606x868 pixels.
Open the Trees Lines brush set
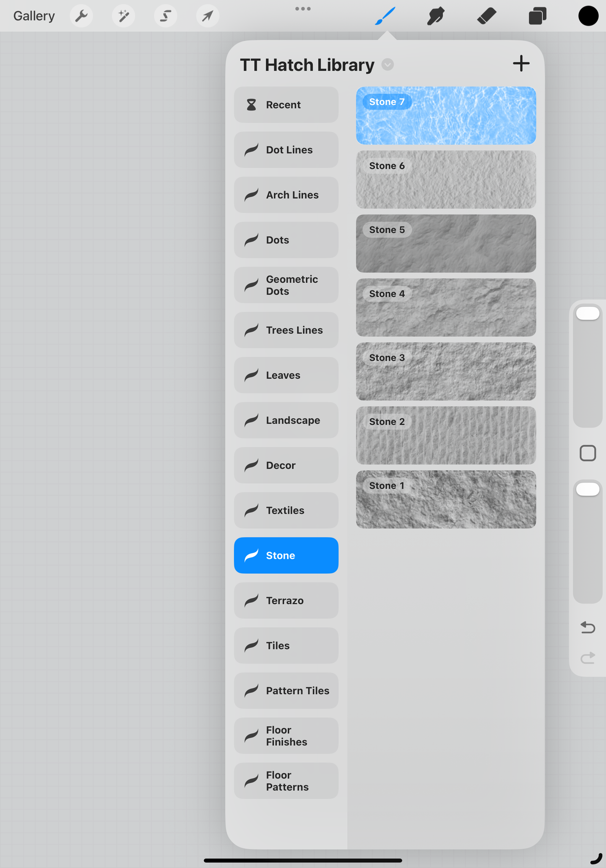pos(286,330)
